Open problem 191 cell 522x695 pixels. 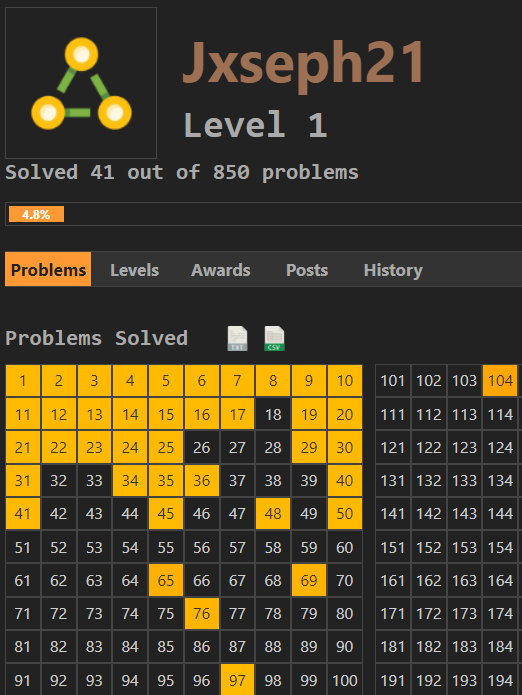[x=393, y=680]
